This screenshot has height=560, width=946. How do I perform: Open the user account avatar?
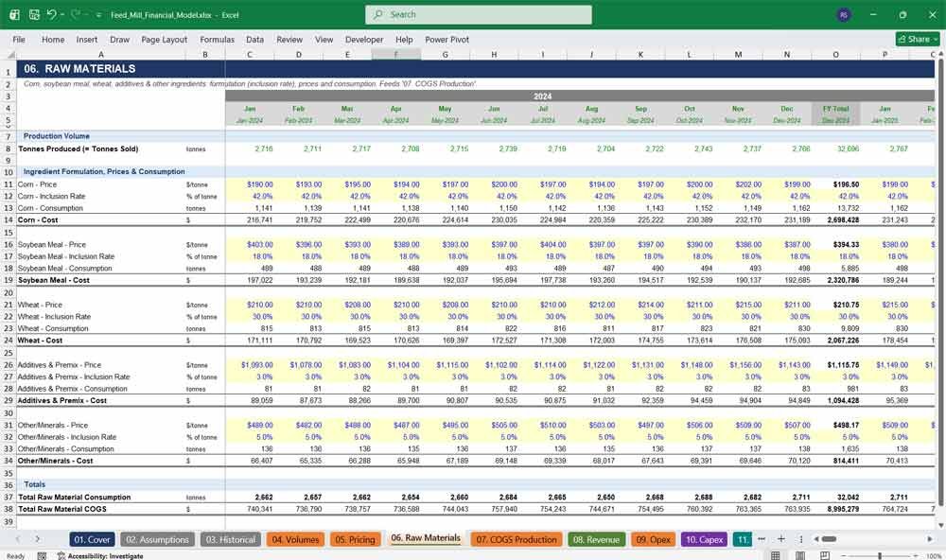tap(844, 15)
